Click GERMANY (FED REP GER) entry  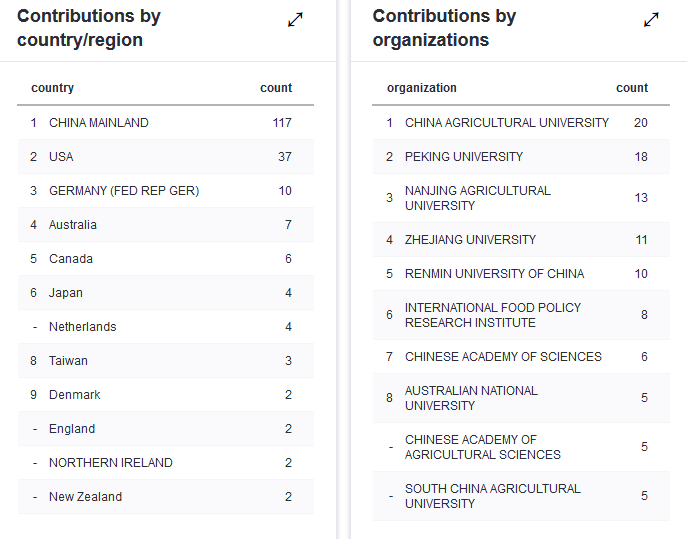[x=124, y=191]
